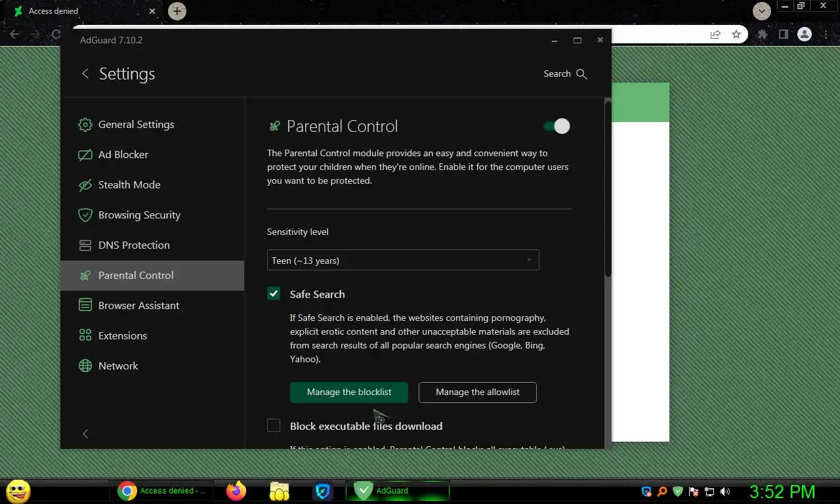Screen dimensions: 840x504
Task: Switch to the AdGuard taskbar button
Action: (398, 491)
